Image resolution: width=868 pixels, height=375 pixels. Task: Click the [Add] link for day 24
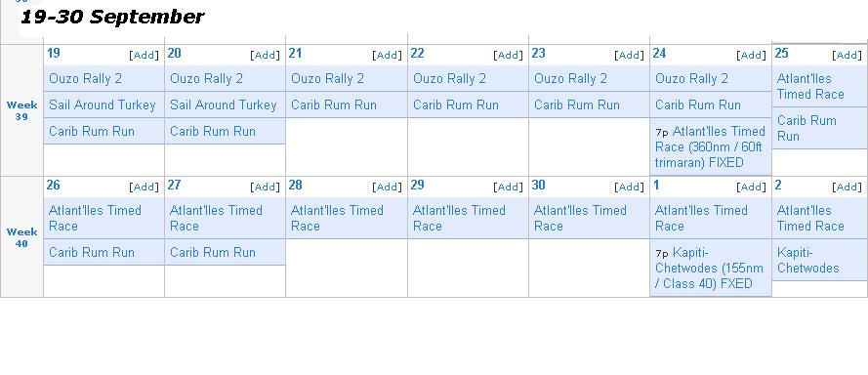click(751, 55)
